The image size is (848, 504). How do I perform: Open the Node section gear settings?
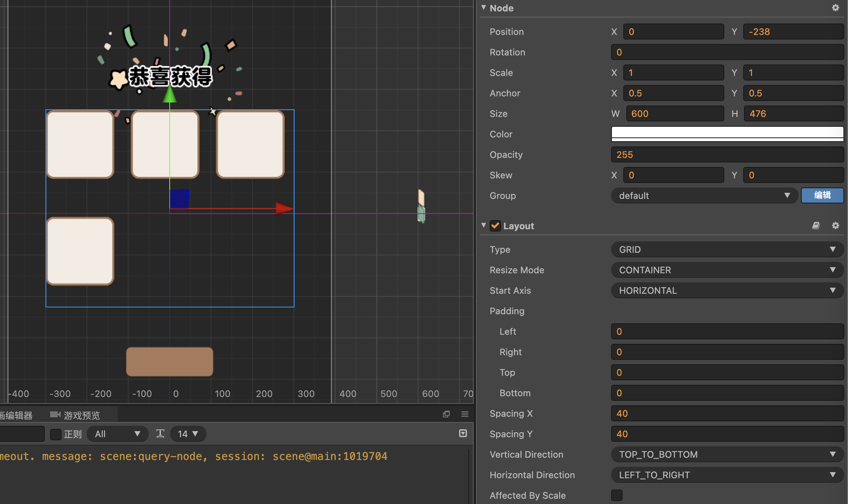pyautogui.click(x=835, y=8)
